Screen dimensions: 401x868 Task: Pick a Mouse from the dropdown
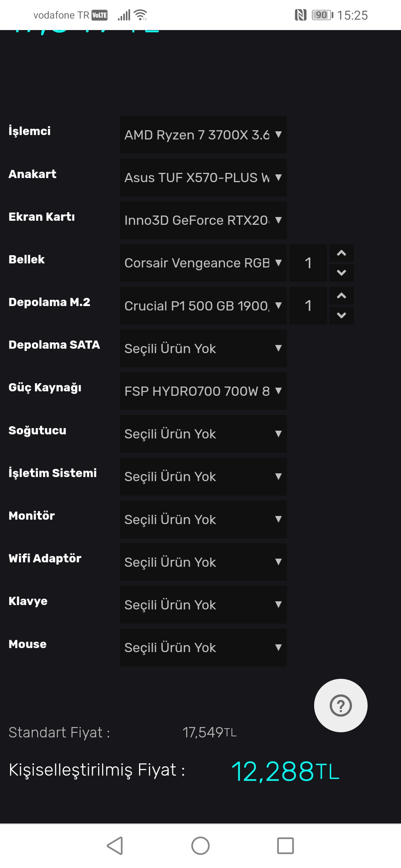pos(203,647)
